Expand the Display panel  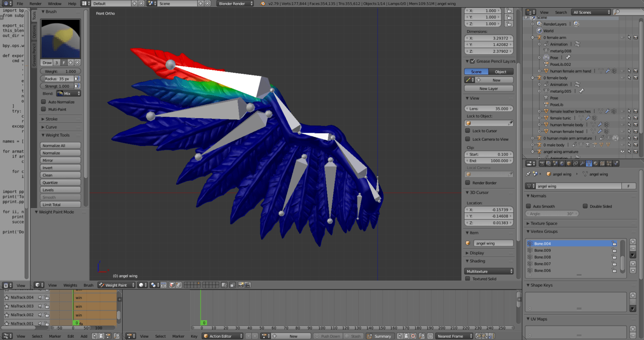coord(477,253)
